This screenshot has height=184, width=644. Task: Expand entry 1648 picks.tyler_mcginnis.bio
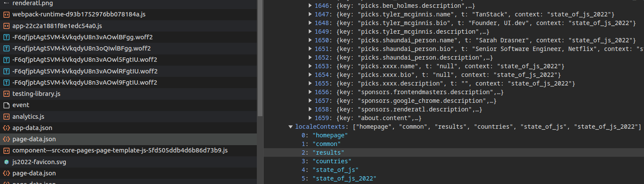click(310, 23)
